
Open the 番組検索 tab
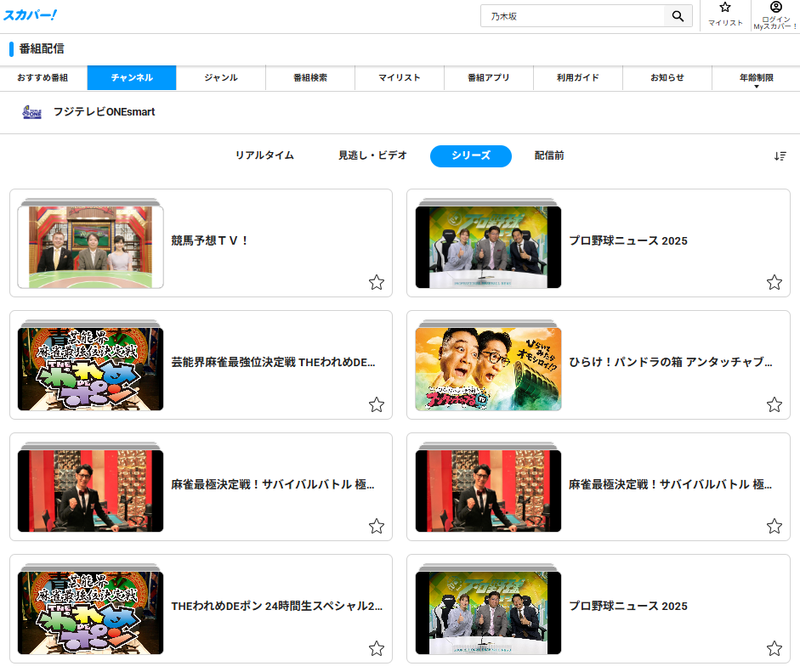click(310, 78)
